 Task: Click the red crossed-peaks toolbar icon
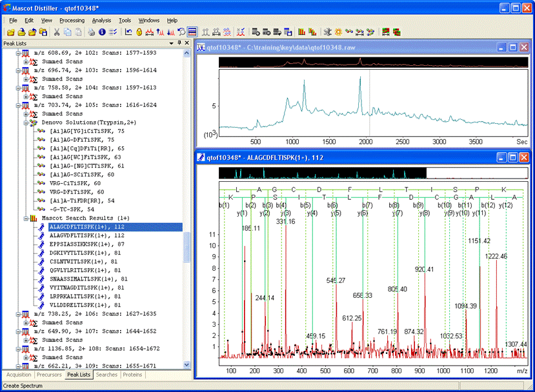click(x=241, y=32)
